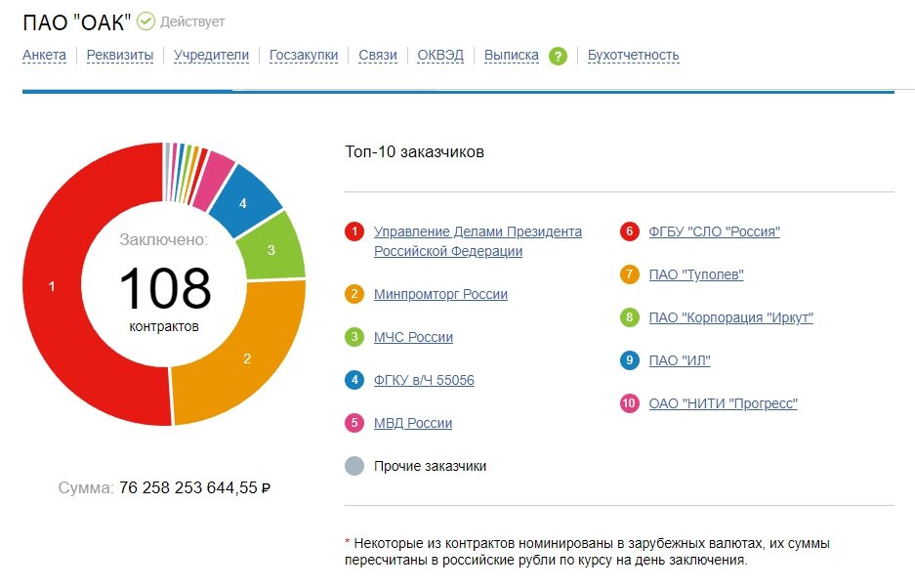
Task: Click the Прочие заказчики label
Action: [x=430, y=466]
